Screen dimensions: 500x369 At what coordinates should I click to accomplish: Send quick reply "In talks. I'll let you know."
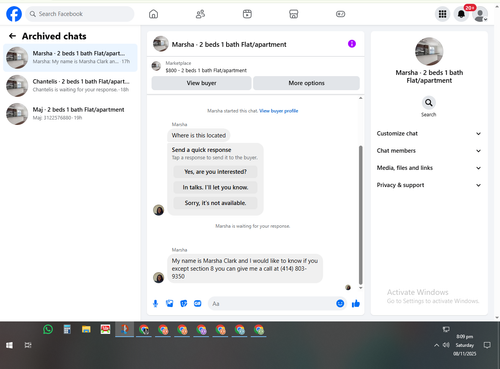[215, 187]
